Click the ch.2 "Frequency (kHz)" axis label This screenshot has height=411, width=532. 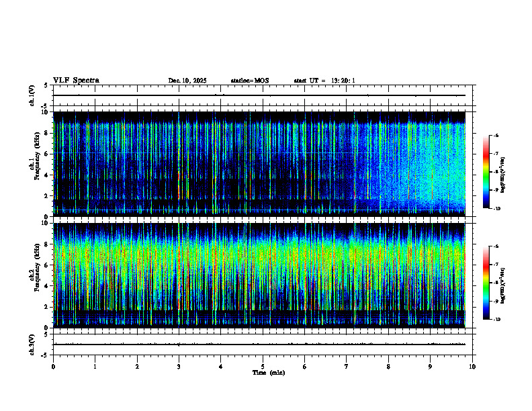37,267
